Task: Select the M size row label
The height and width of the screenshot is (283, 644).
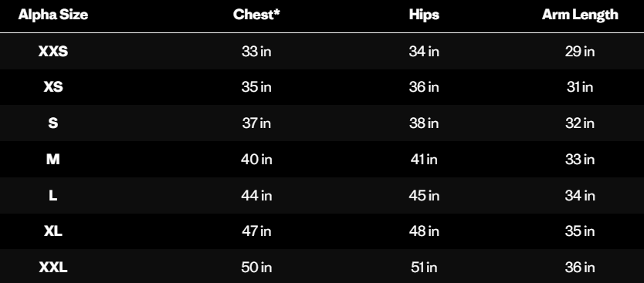Action: click(x=53, y=159)
